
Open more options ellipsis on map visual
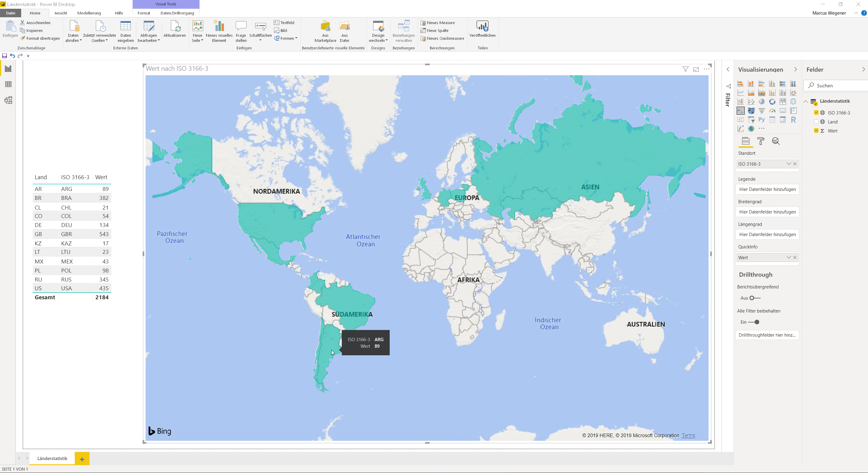coord(706,69)
